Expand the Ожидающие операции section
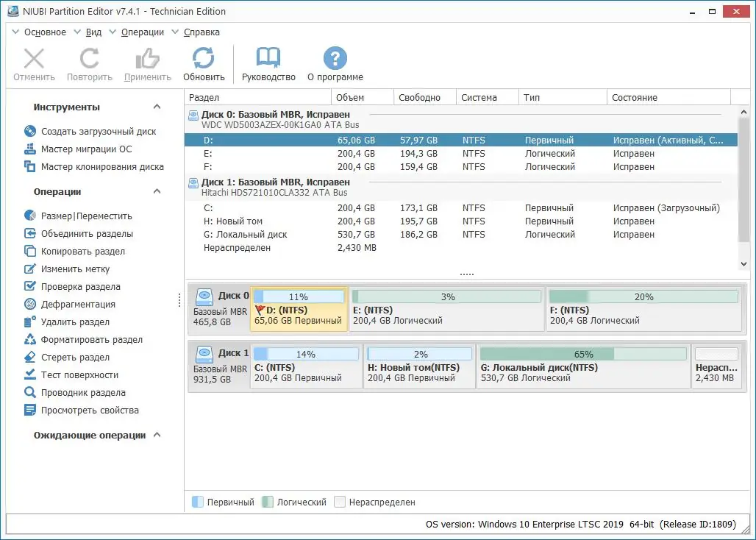 click(x=155, y=435)
